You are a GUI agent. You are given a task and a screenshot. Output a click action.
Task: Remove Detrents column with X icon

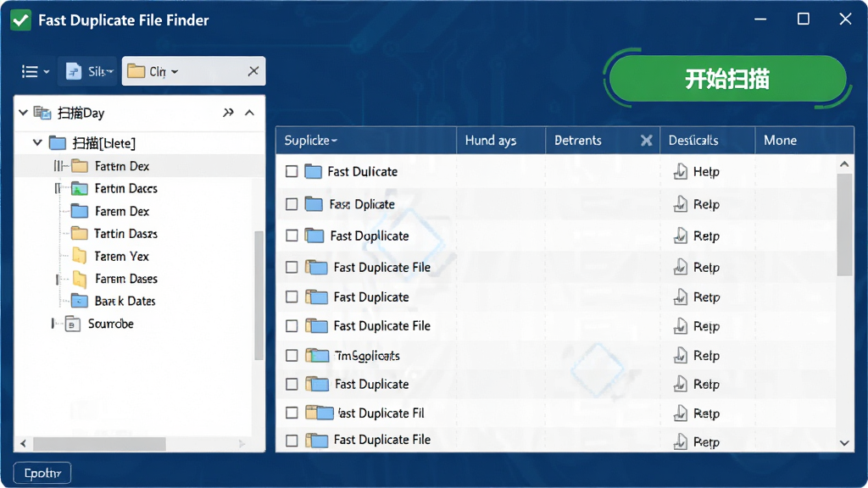(x=646, y=141)
